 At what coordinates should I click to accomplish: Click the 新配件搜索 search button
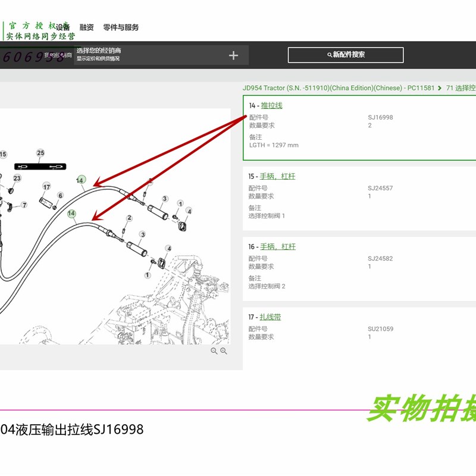point(346,55)
